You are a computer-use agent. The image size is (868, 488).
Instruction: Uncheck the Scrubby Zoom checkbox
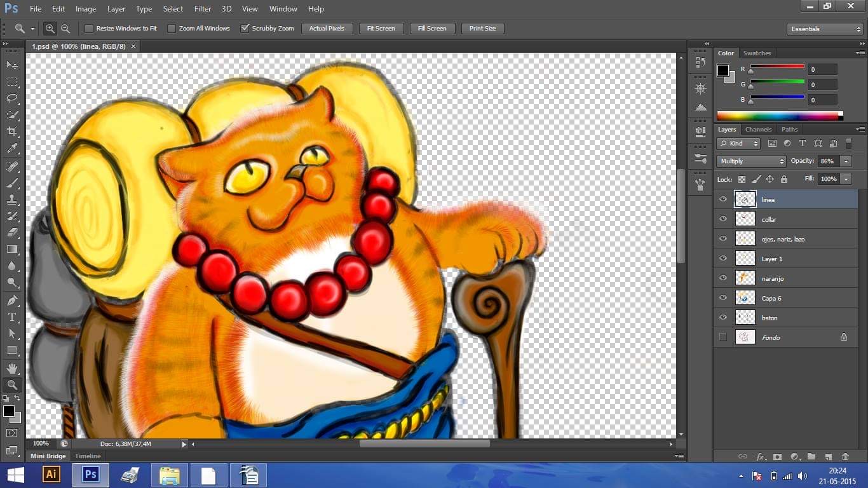pyautogui.click(x=245, y=29)
